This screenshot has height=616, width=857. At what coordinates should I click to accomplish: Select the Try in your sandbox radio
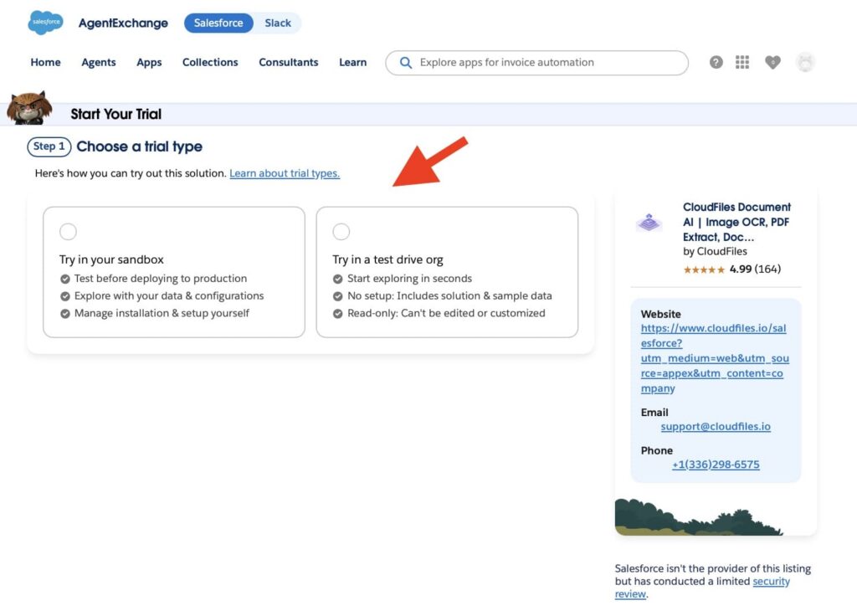(x=68, y=232)
